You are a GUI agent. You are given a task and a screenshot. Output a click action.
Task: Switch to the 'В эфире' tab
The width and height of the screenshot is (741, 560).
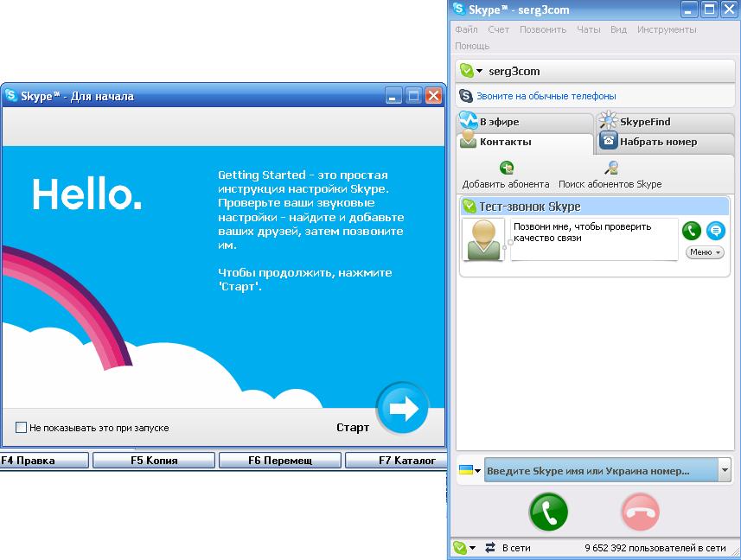pyautogui.click(x=525, y=122)
